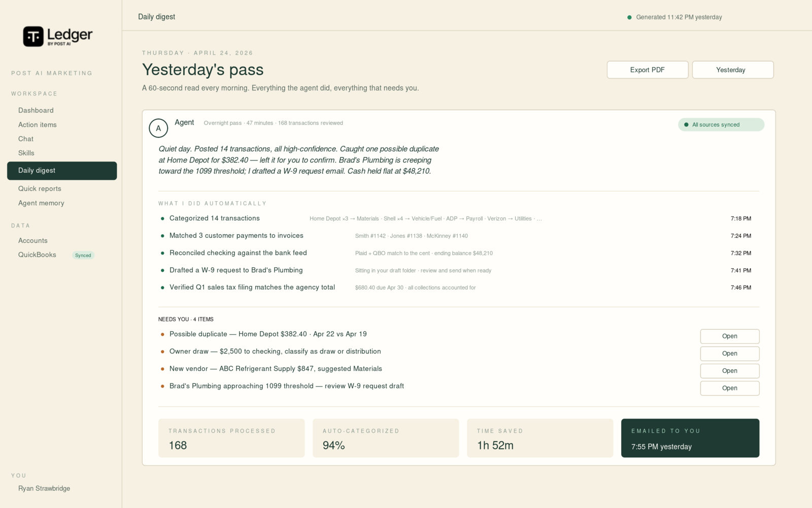Open the Yesterday date selector

pyautogui.click(x=733, y=70)
